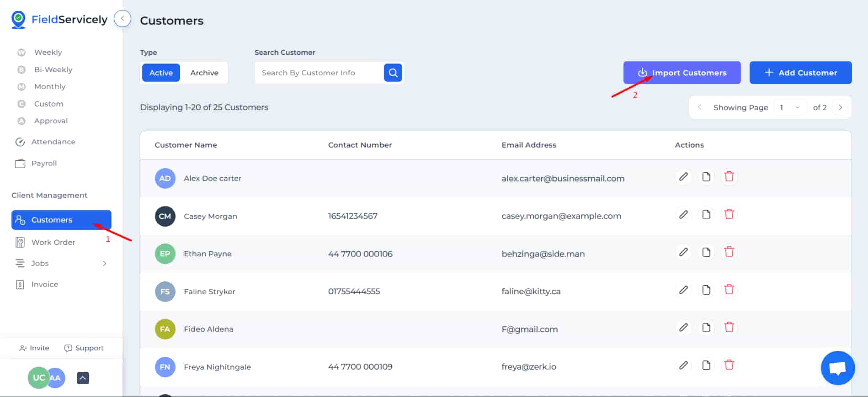Delete Alex Doe carter customer
This screenshot has width=868, height=397.
(729, 177)
